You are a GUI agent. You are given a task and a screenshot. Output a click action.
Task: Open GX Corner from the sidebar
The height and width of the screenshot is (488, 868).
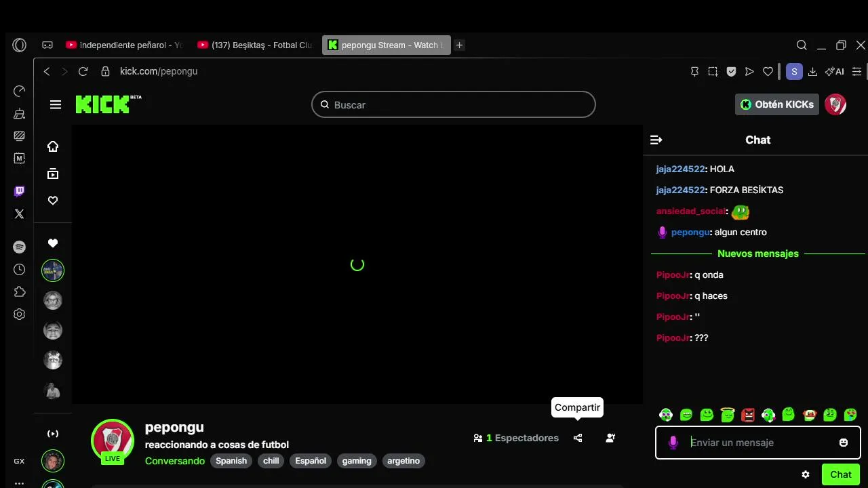[x=19, y=461]
